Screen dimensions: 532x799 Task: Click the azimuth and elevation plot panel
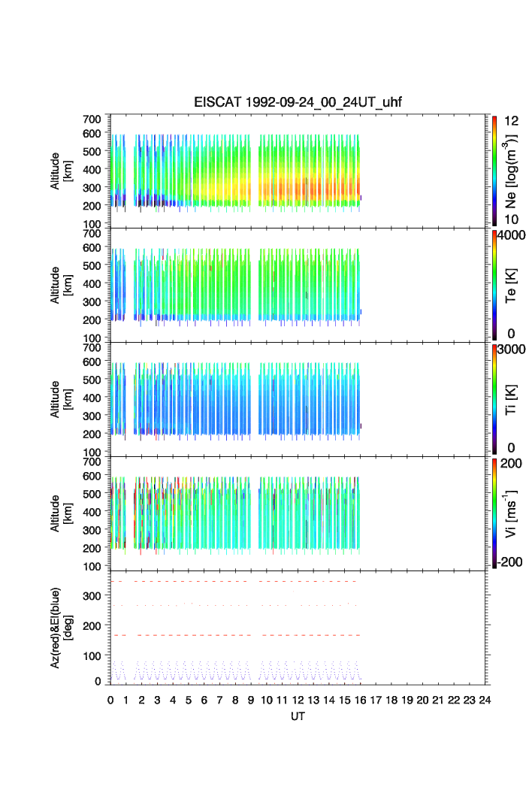(x=298, y=628)
